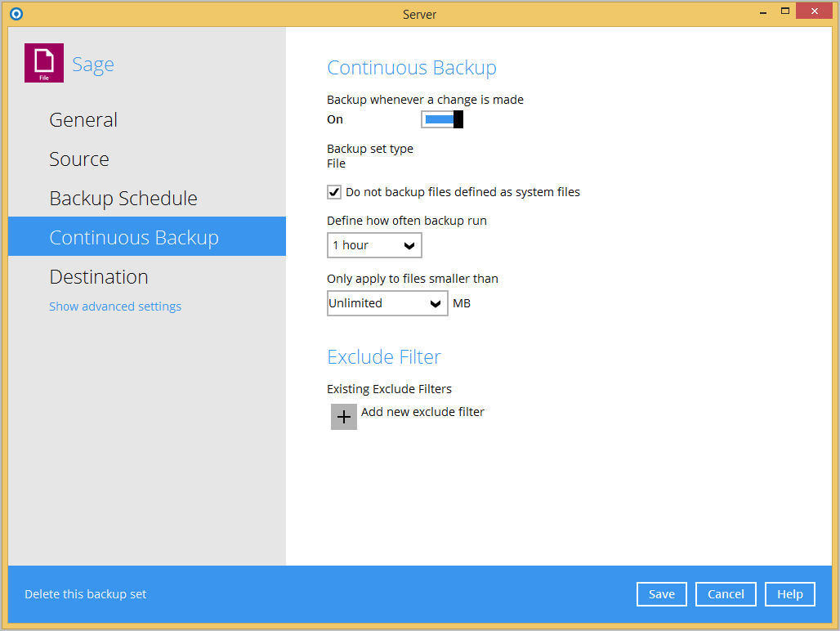Select the Continuous Backup tab
840x631 pixels.
134,238
